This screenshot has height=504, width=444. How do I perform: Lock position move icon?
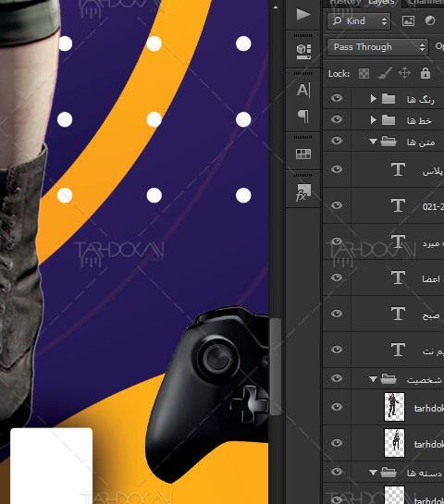tap(404, 73)
